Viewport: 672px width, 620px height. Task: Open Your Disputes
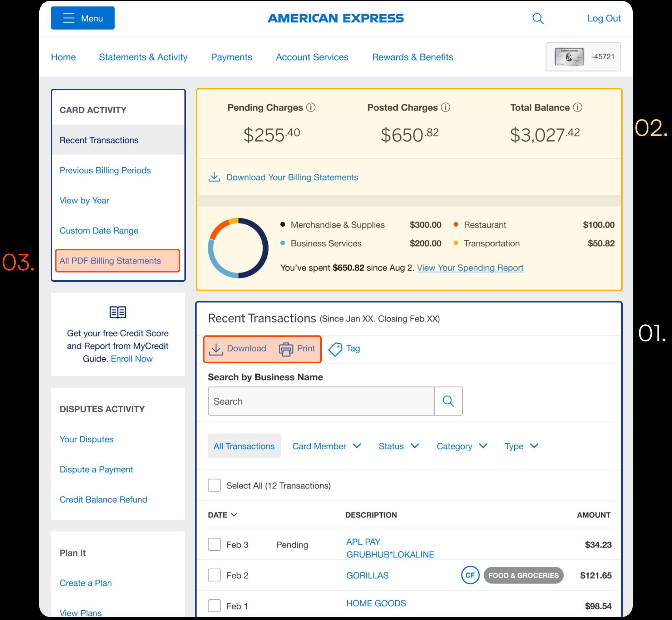(x=87, y=439)
